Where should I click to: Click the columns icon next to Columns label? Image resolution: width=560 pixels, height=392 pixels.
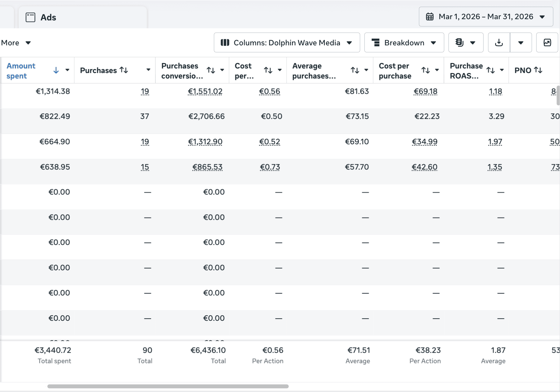click(x=225, y=43)
